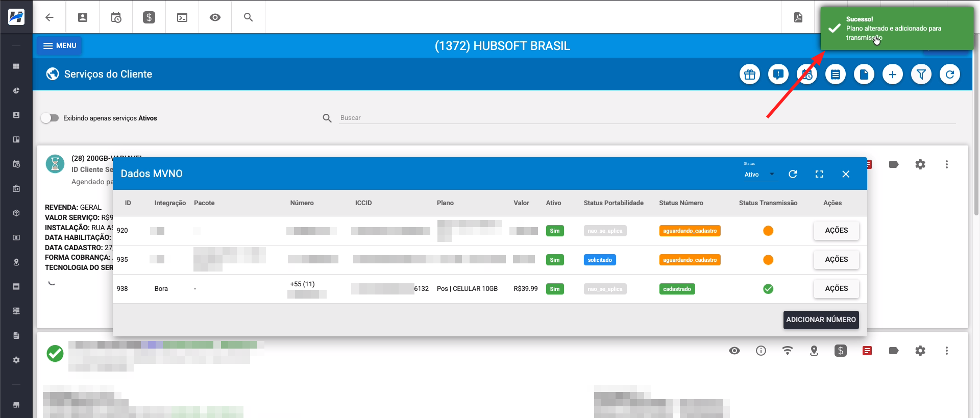Image resolution: width=980 pixels, height=418 pixels.
Task: Click green transmission check in row 938
Action: point(768,289)
